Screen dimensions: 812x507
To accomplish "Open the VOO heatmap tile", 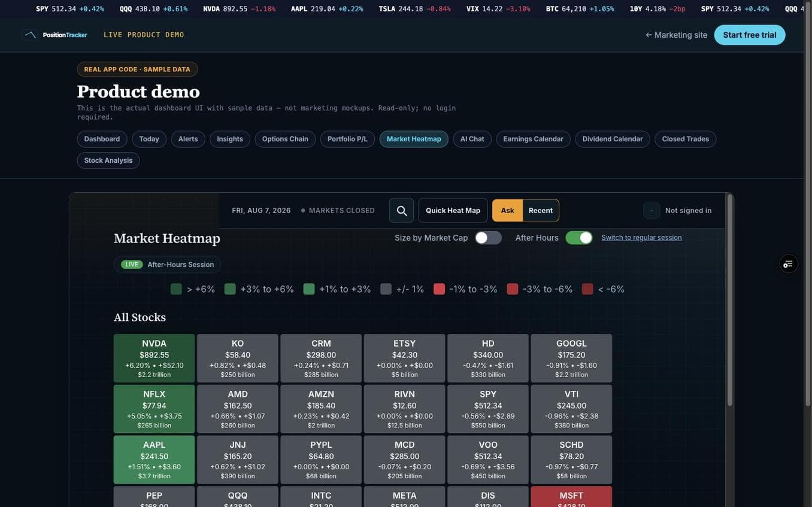I will (x=488, y=460).
